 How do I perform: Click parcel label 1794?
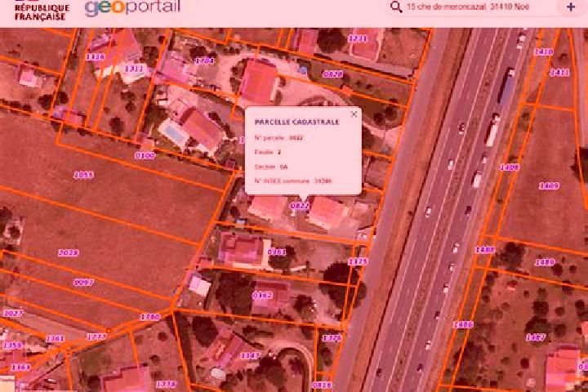[x=204, y=60]
